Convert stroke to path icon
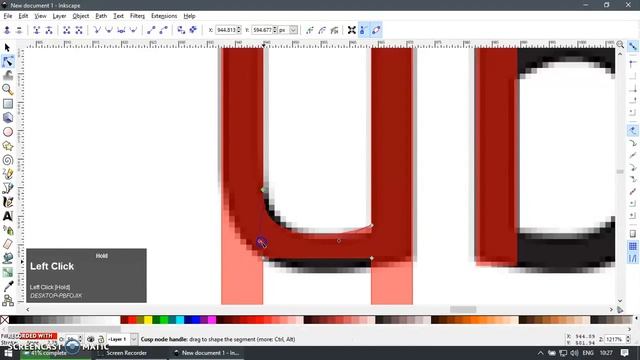The image size is (640, 360). click(193, 30)
